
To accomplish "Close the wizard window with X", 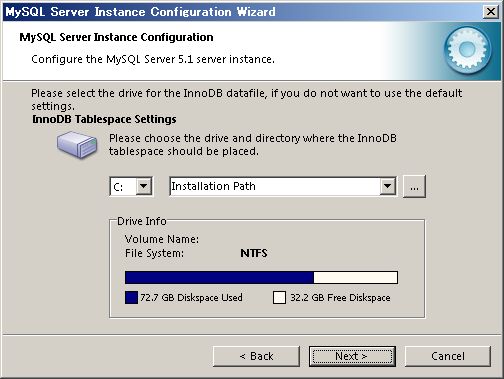I will pos(490,12).
